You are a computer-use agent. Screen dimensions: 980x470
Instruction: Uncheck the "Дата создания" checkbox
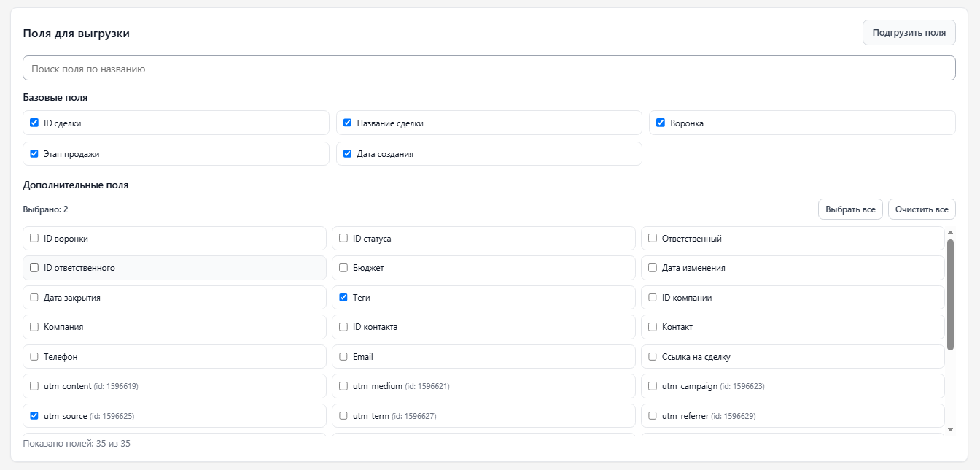tap(348, 153)
